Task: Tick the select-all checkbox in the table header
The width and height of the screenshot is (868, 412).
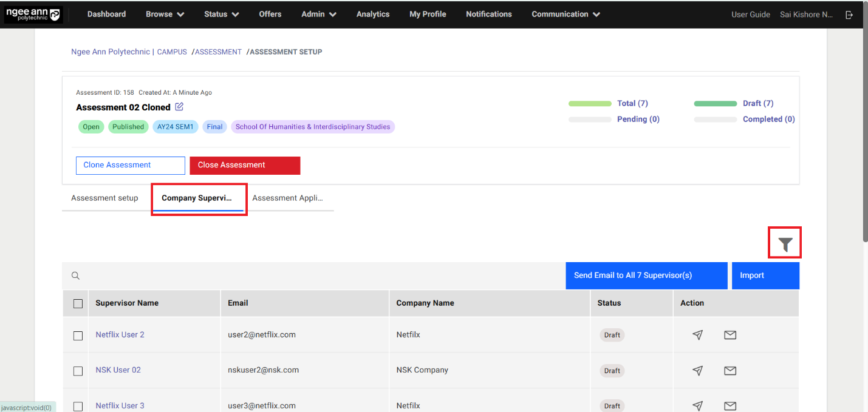Action: point(78,303)
